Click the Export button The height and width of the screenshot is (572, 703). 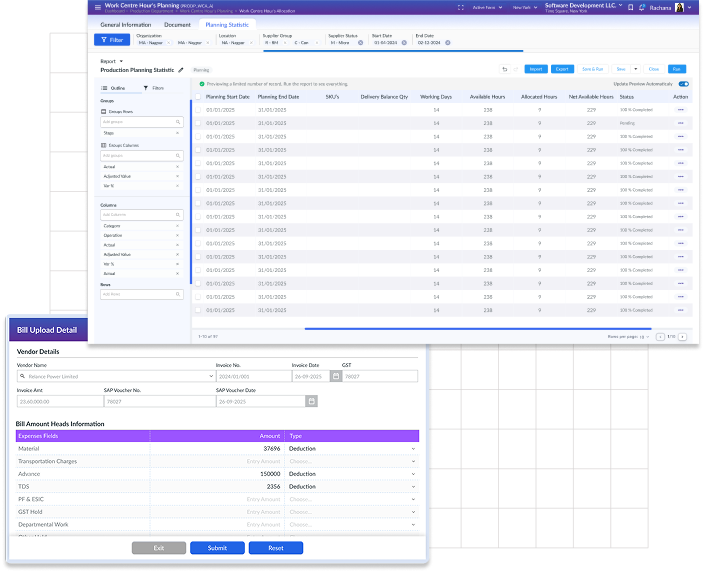562,69
